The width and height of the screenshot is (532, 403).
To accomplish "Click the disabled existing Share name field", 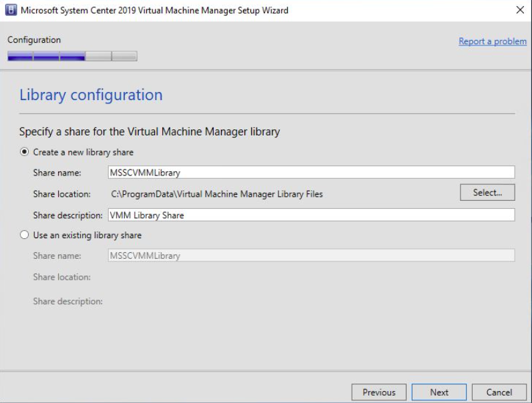I will 311,255.
